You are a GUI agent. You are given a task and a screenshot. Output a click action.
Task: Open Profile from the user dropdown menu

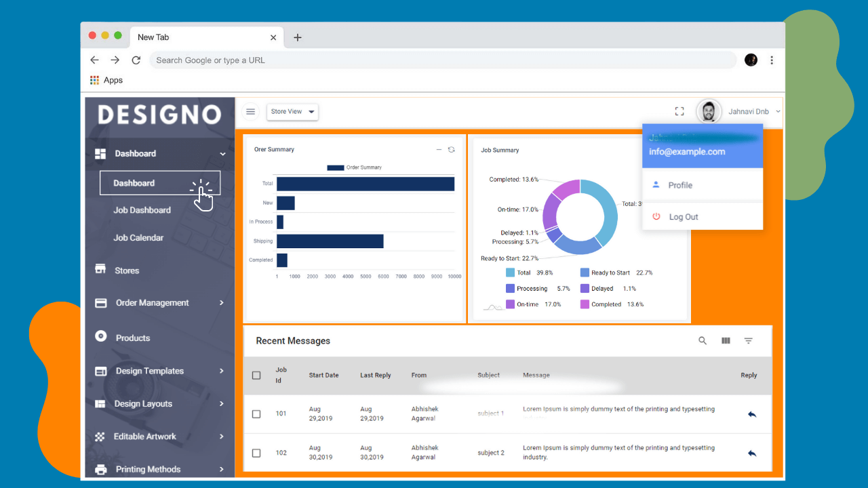point(680,184)
